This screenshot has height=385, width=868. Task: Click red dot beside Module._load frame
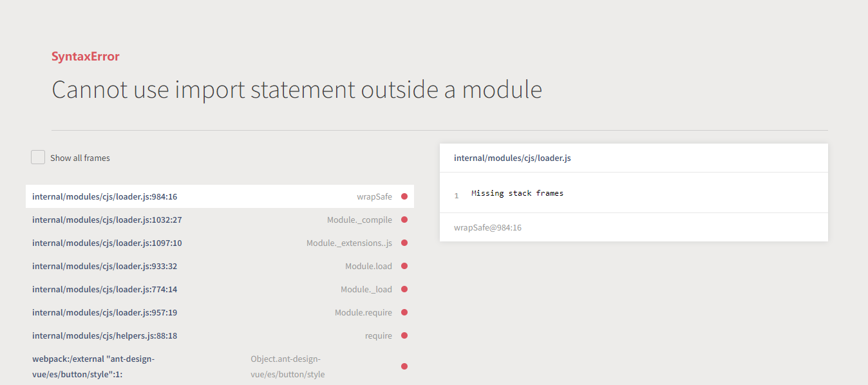point(404,289)
